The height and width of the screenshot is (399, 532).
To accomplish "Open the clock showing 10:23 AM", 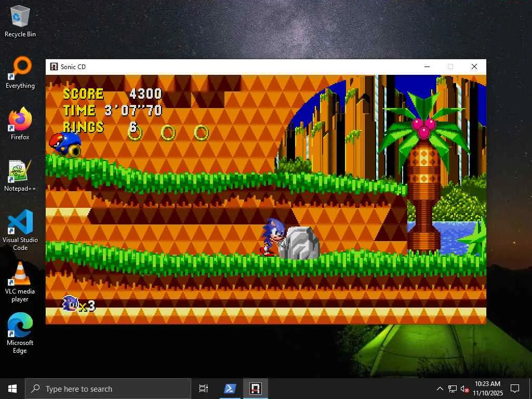I will [487, 389].
